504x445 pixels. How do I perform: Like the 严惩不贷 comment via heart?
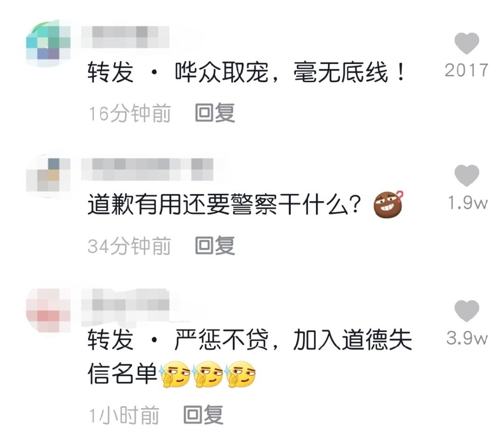[x=467, y=311]
